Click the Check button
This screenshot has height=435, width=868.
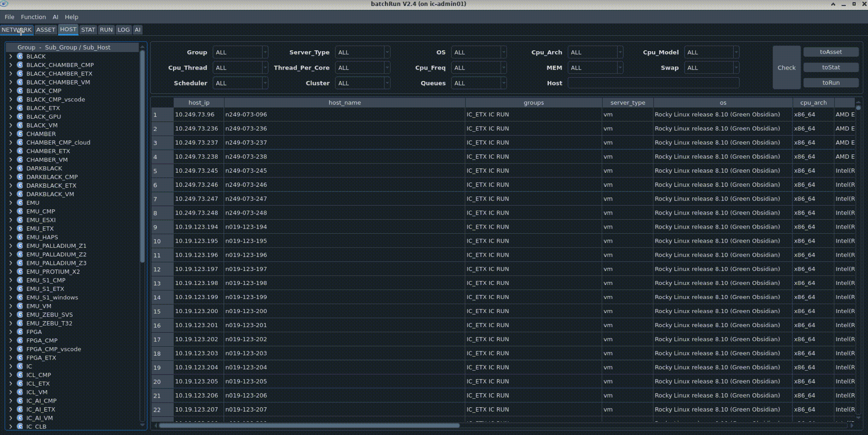(786, 67)
